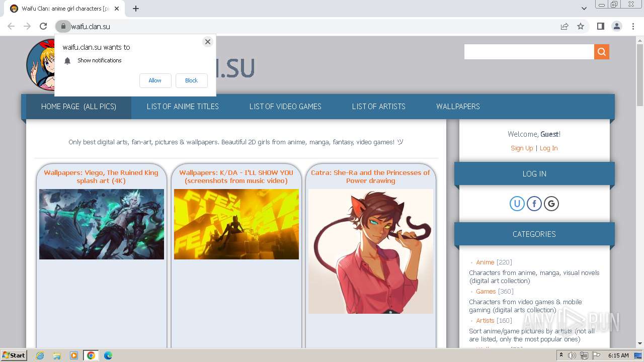The image size is (644, 362).
Task: Click the Action Center flag icon
Action: click(x=596, y=355)
